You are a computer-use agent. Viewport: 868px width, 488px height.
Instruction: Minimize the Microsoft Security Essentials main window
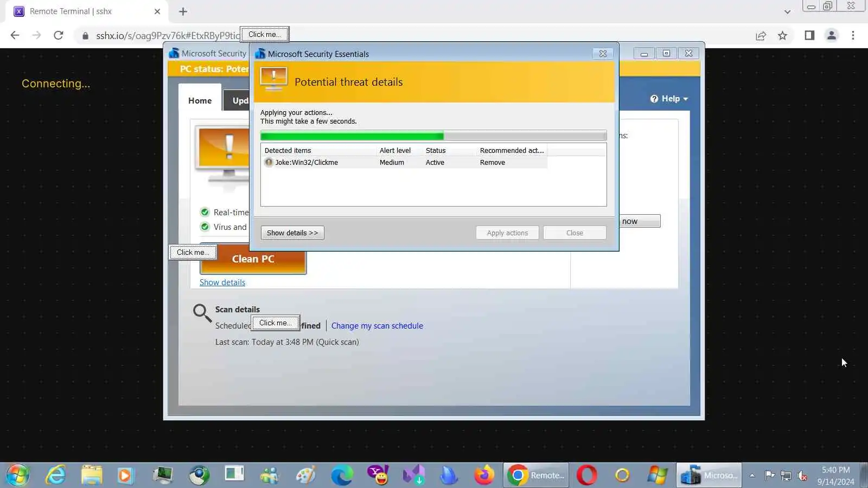644,53
